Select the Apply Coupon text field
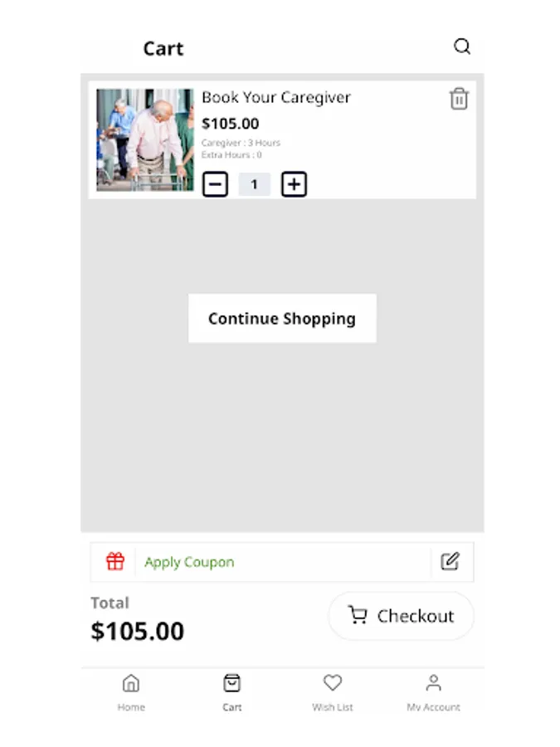 click(x=283, y=562)
